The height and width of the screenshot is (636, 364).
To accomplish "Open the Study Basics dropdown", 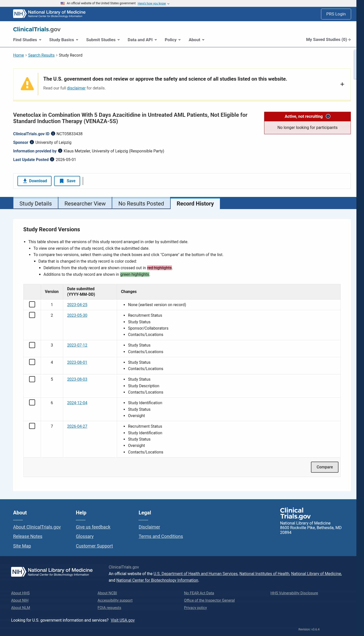I will click(x=64, y=40).
